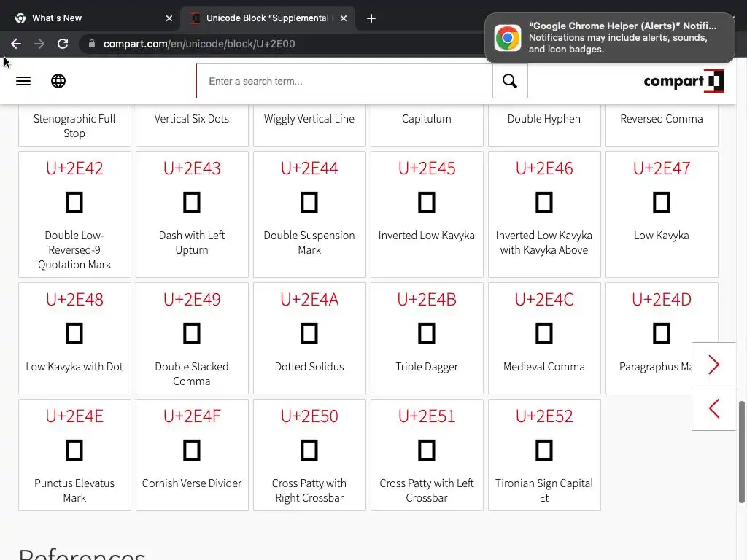
Task: Click the right red chevron arrow
Action: coord(713,365)
